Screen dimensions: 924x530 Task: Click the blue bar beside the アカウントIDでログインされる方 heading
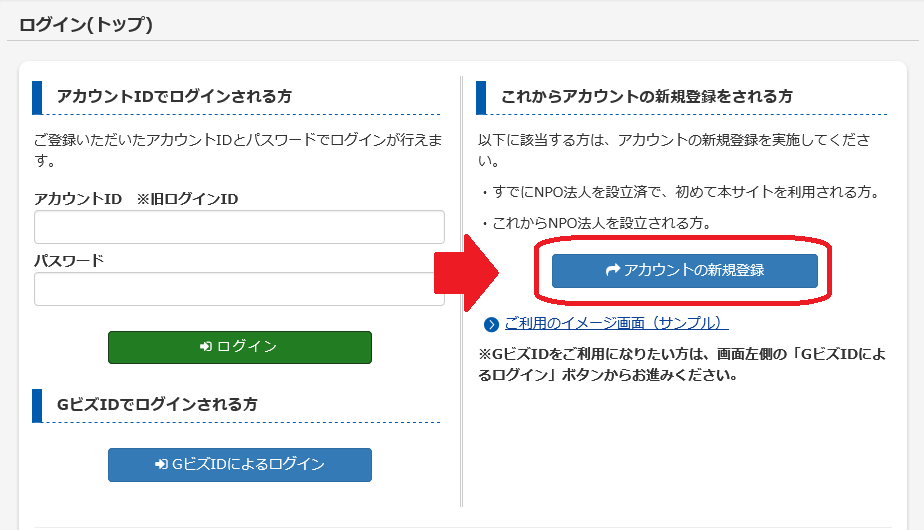tap(37, 98)
